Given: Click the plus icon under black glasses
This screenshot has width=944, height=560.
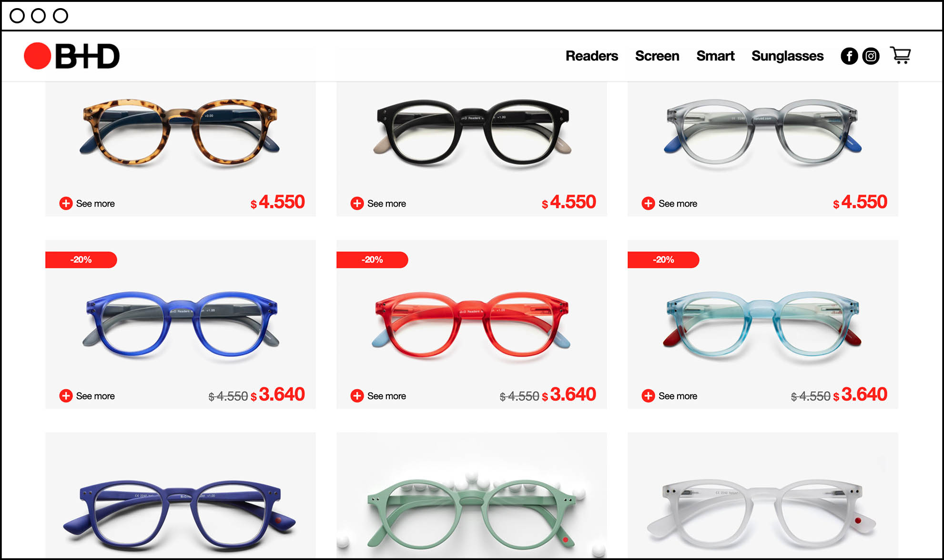Looking at the screenshot, I should coord(357,203).
